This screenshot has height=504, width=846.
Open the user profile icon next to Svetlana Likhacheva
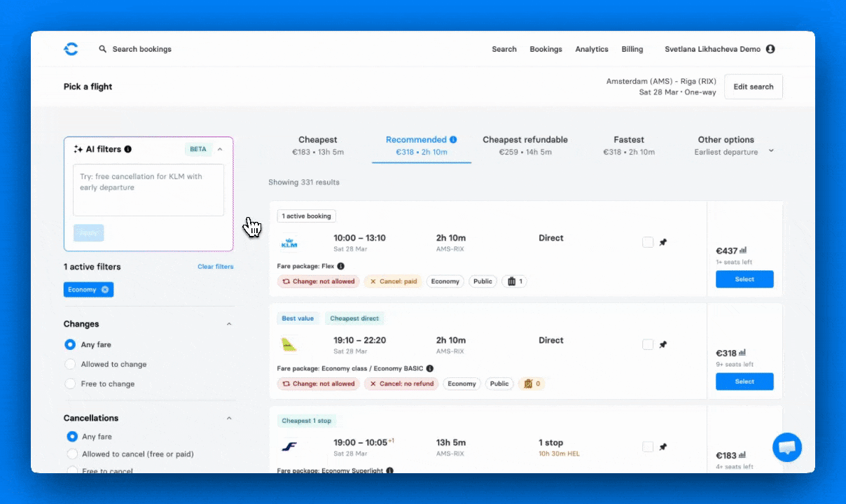pyautogui.click(x=770, y=49)
